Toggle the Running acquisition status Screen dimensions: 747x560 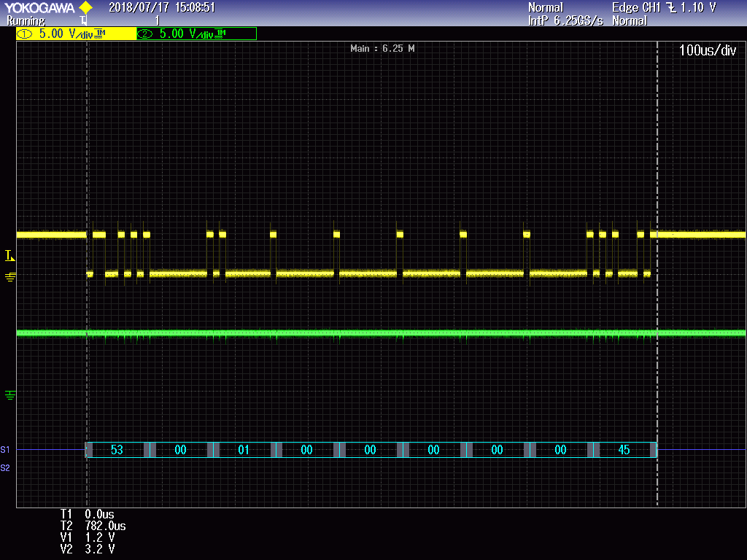pos(26,21)
